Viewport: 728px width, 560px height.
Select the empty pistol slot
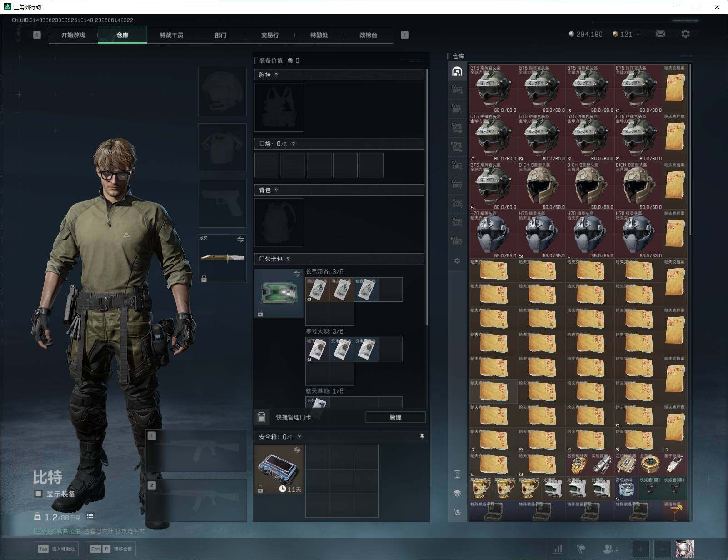tap(222, 203)
